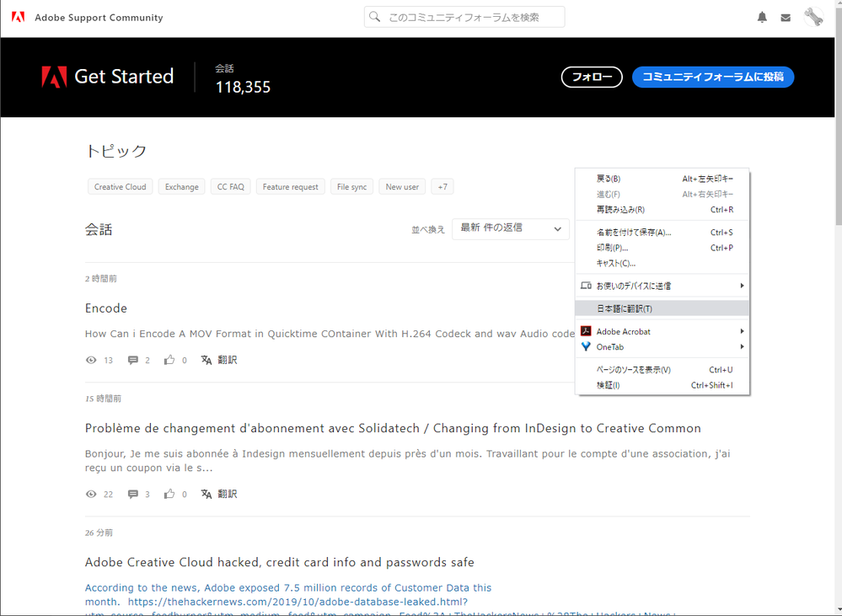The width and height of the screenshot is (842, 616).
Task: Click the フォロー button
Action: click(592, 77)
